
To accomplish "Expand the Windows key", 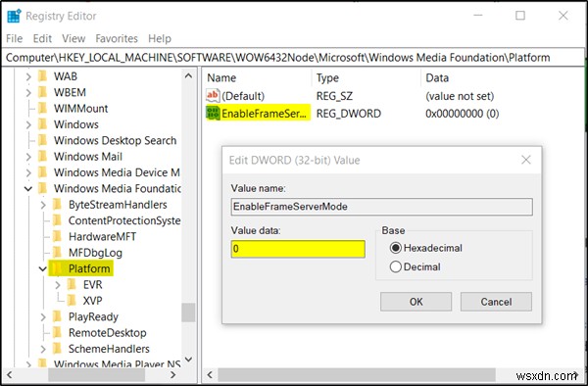I will click(x=28, y=124).
